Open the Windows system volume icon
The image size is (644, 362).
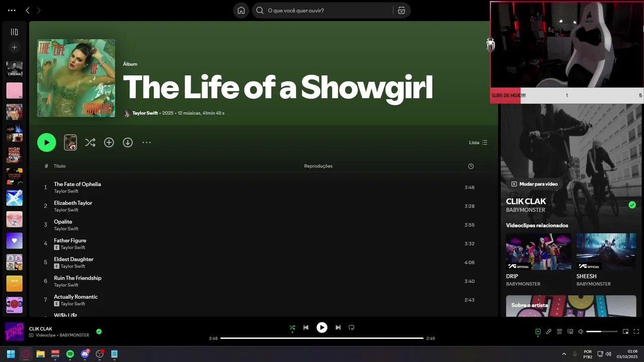tap(608, 354)
